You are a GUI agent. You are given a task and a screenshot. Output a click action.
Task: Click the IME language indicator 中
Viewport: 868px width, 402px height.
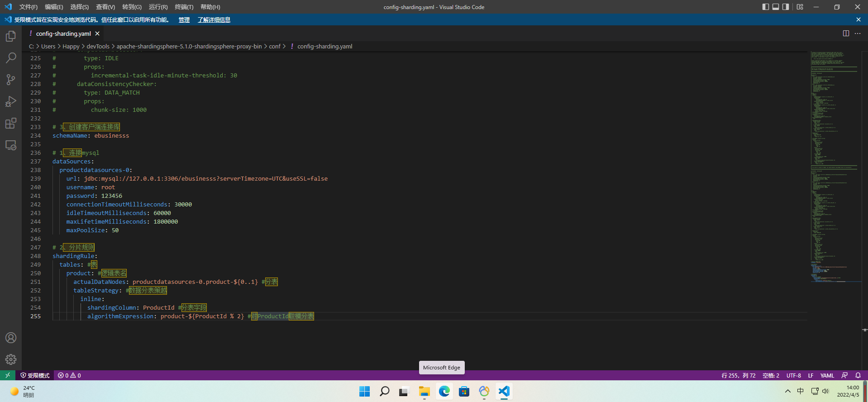[801, 391]
